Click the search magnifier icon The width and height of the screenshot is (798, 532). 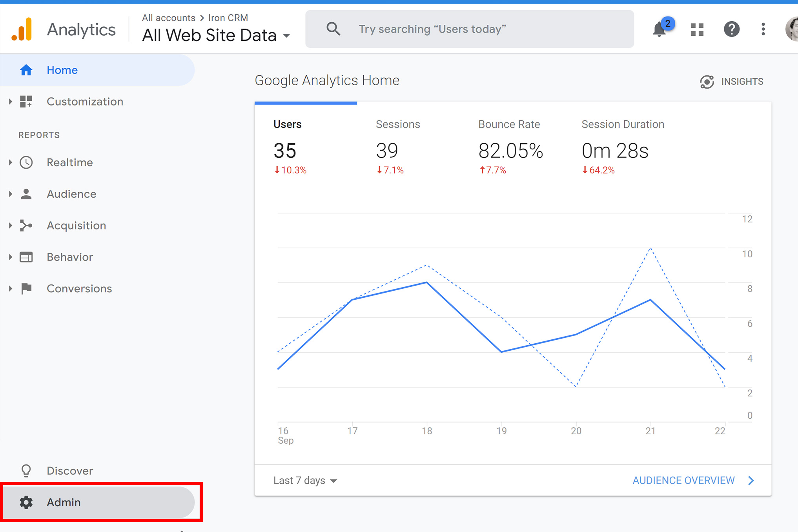pyautogui.click(x=333, y=29)
